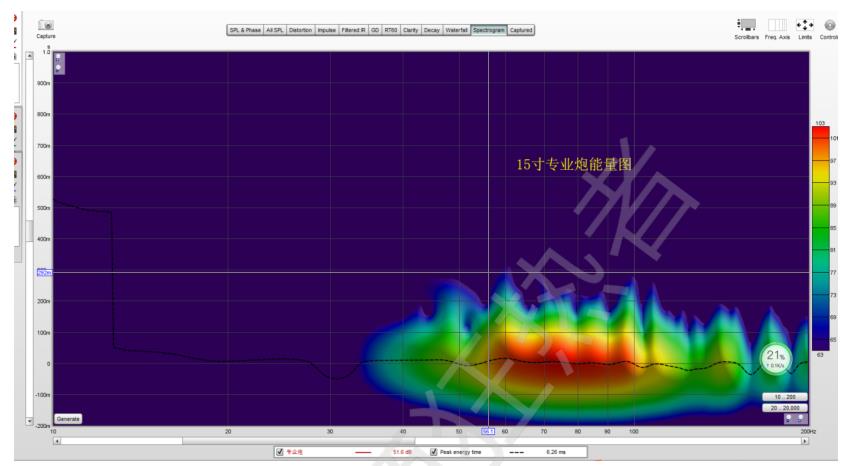848x466 pixels.
Task: Select the Filtered IR tab
Action: tap(353, 30)
